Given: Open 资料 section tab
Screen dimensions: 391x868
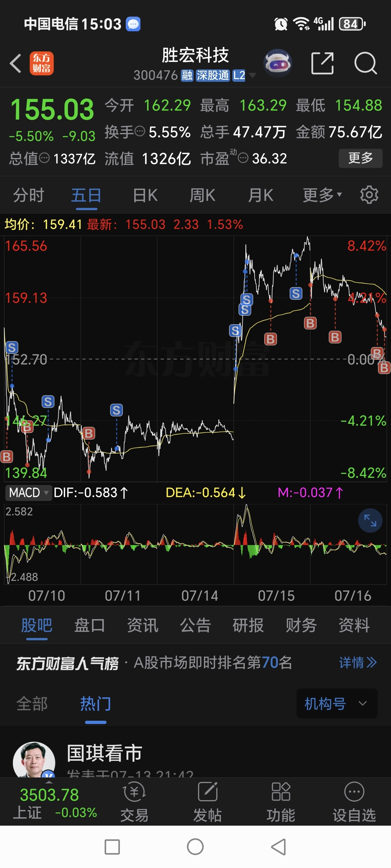Looking at the screenshot, I should tap(354, 625).
